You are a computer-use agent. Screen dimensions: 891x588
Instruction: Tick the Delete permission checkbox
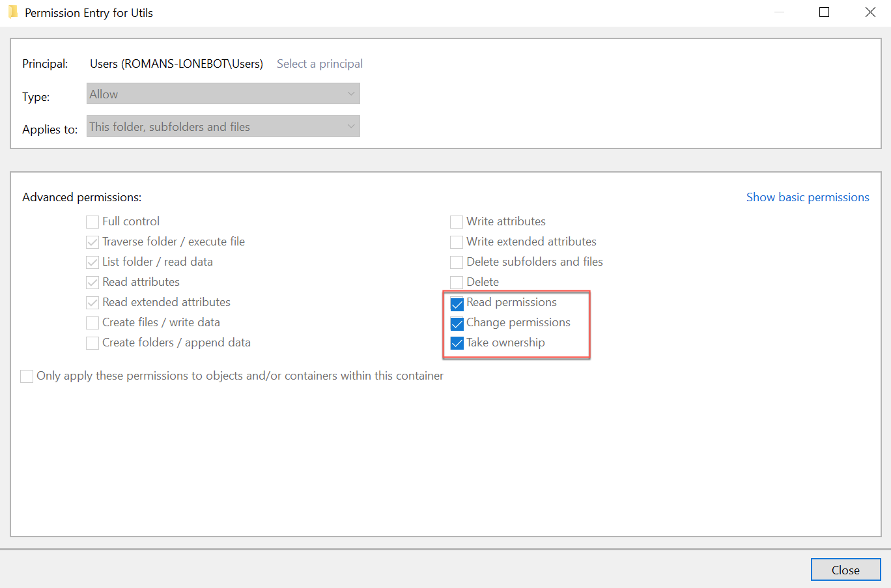457,283
